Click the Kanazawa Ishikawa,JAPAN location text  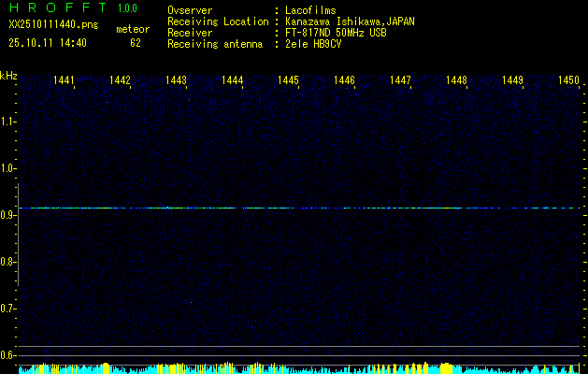pos(351,22)
